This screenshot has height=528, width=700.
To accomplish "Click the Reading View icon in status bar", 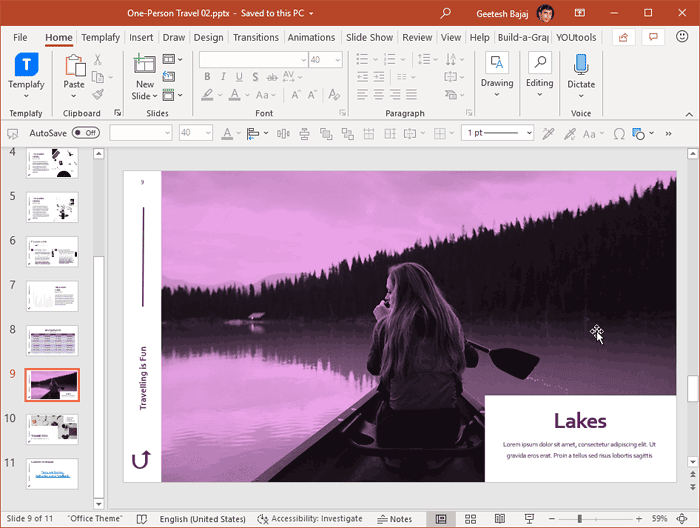I will point(500,519).
